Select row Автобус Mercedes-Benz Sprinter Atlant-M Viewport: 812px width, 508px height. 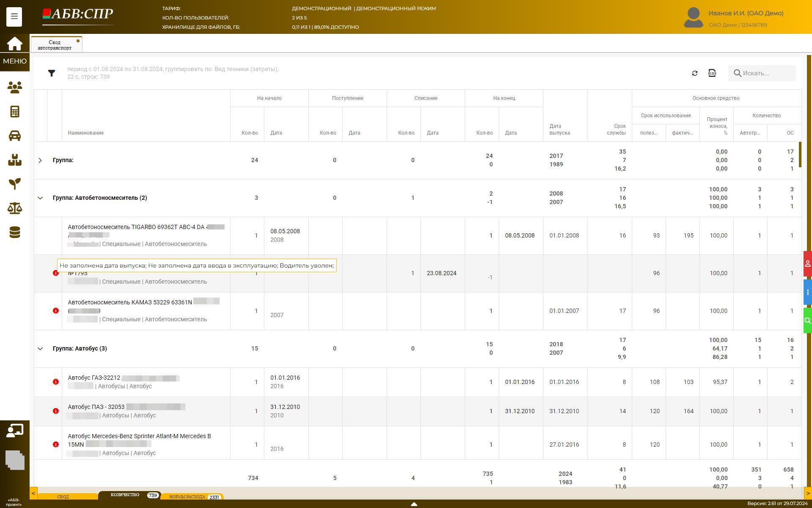click(x=418, y=443)
